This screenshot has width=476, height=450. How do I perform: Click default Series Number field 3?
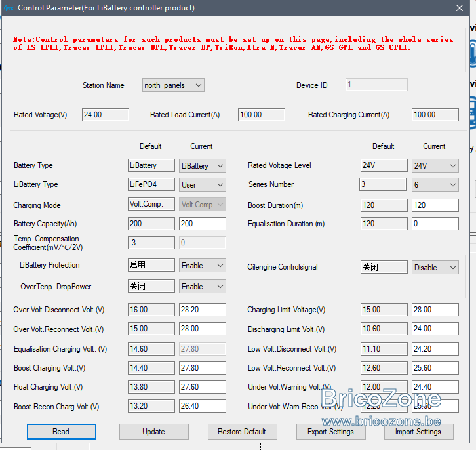383,184
